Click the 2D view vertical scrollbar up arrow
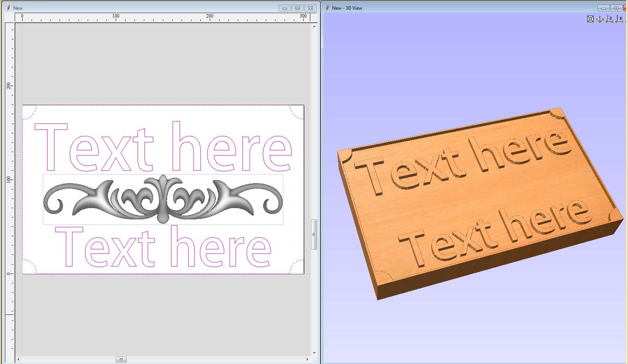The width and height of the screenshot is (628, 364). point(314,27)
